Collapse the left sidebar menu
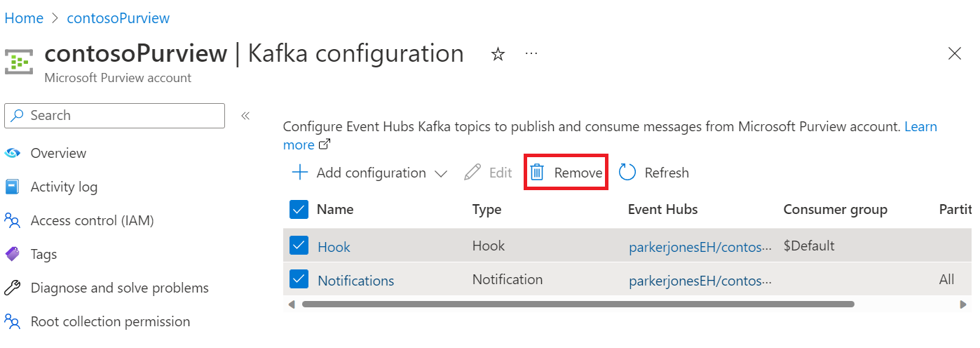This screenshot has width=980, height=348. [x=245, y=116]
